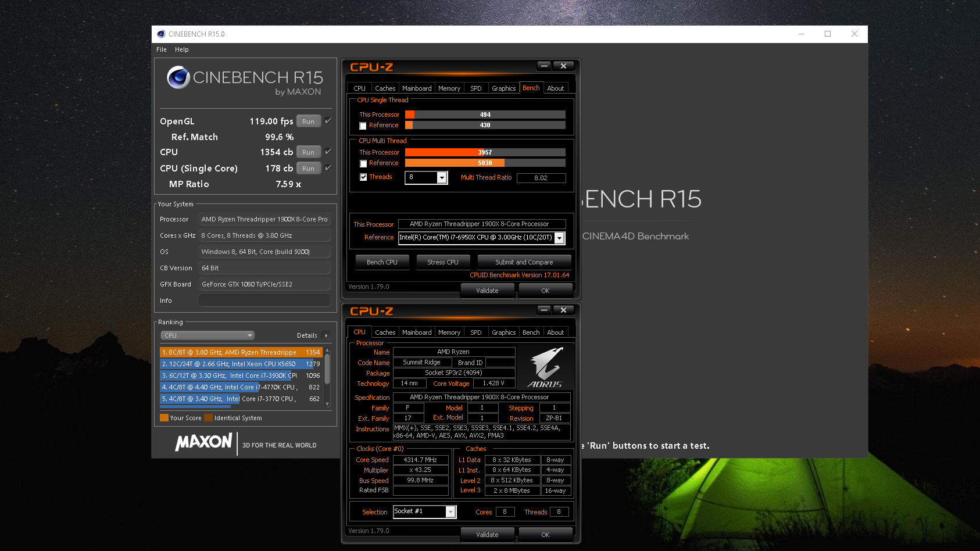Screen dimensions: 980x551
Task: Click the Cinebench R15 sphere logo
Action: (x=178, y=77)
